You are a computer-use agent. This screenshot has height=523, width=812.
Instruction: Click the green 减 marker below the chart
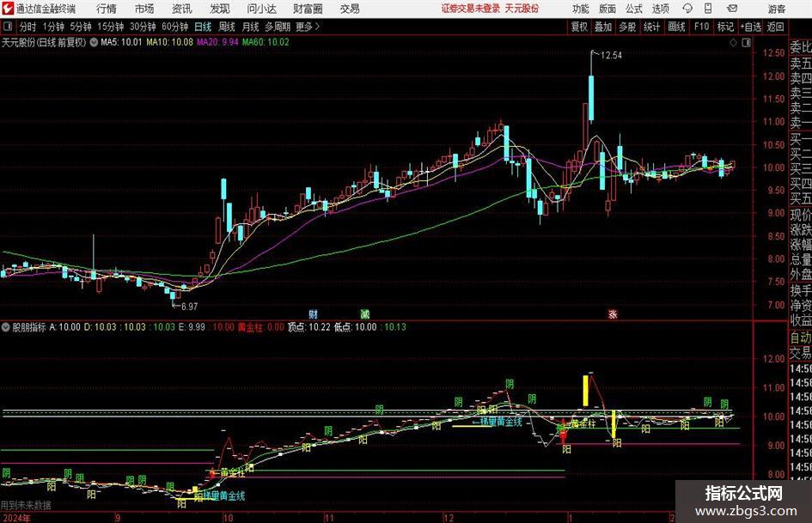(365, 313)
